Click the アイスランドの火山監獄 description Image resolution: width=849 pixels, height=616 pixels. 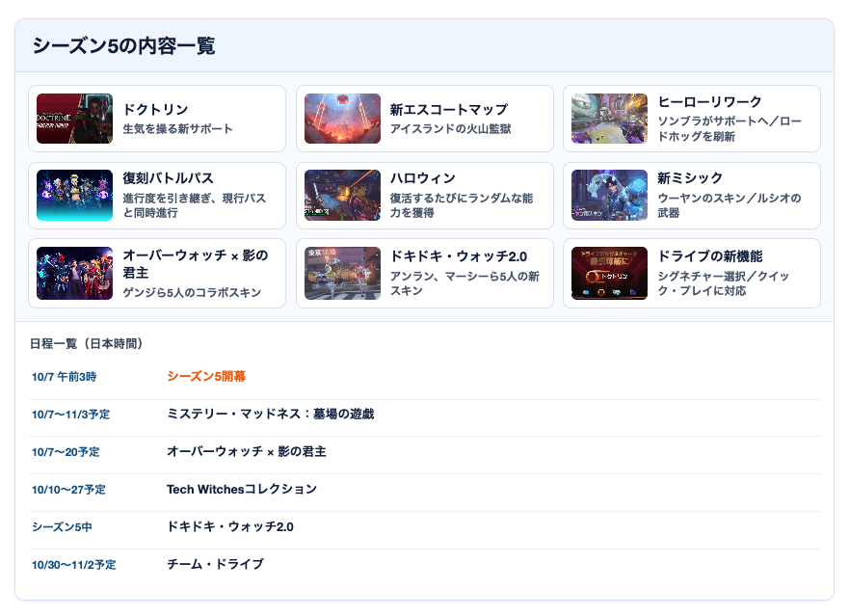click(x=450, y=129)
